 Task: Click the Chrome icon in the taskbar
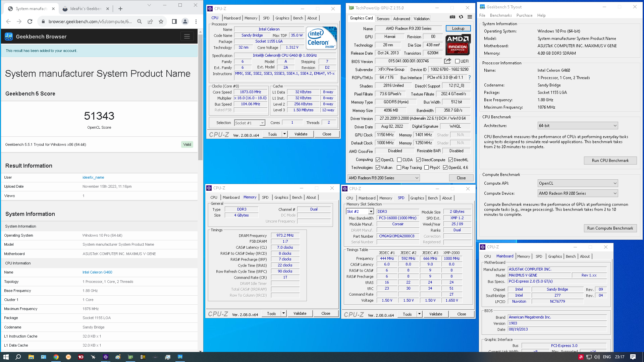point(56,357)
